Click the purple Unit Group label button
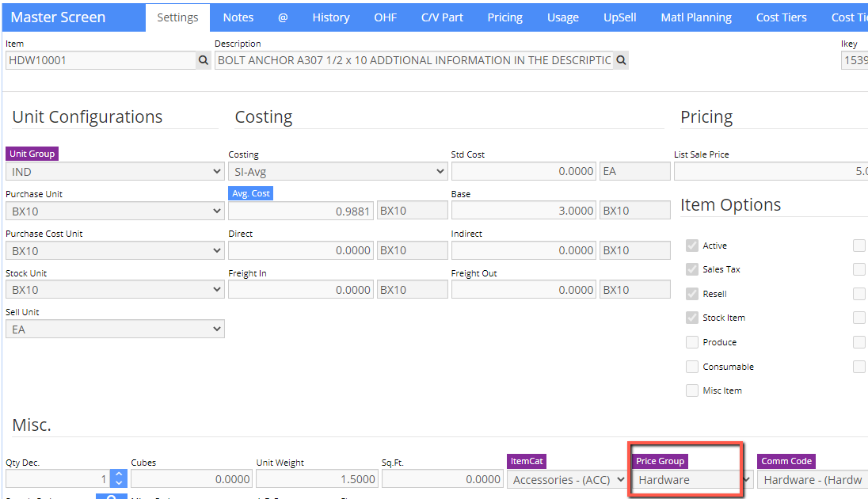 pos(32,154)
